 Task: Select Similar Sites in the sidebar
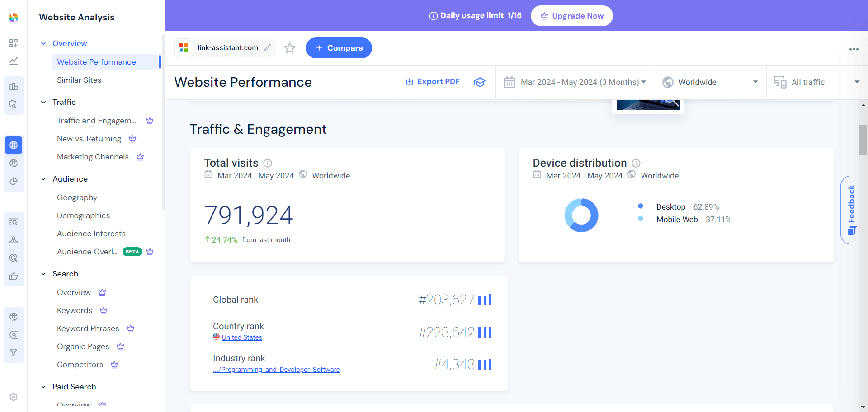coord(79,80)
